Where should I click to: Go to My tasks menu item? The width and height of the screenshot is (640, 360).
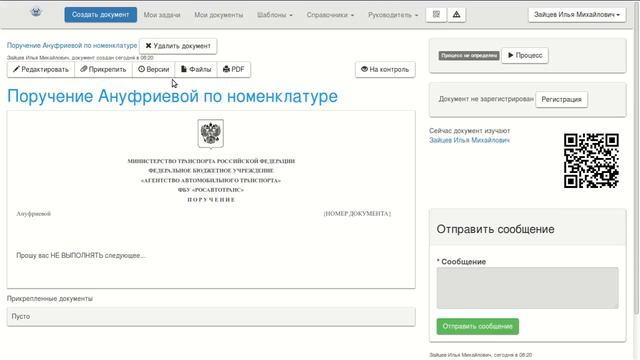162,15
